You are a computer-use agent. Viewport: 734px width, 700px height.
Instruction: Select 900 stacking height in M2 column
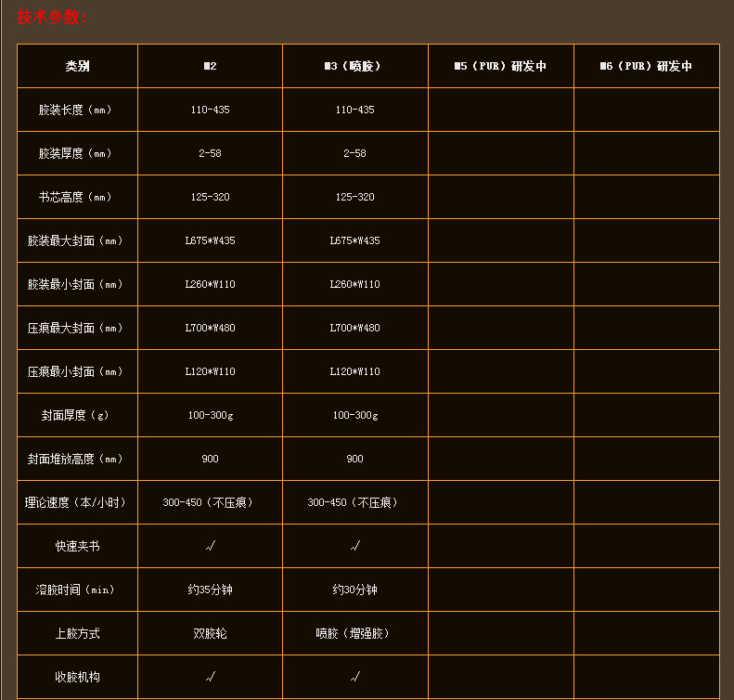tap(211, 459)
